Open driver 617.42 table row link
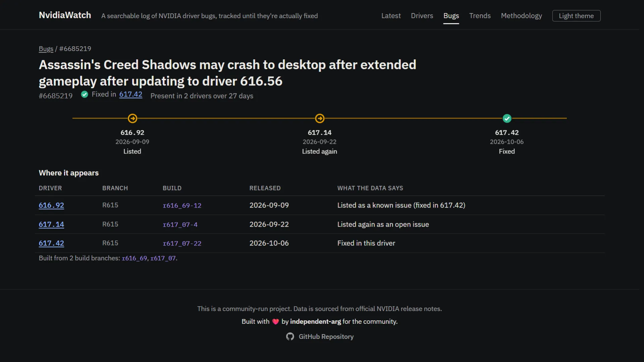Image resolution: width=644 pixels, height=362 pixels. [x=51, y=243]
